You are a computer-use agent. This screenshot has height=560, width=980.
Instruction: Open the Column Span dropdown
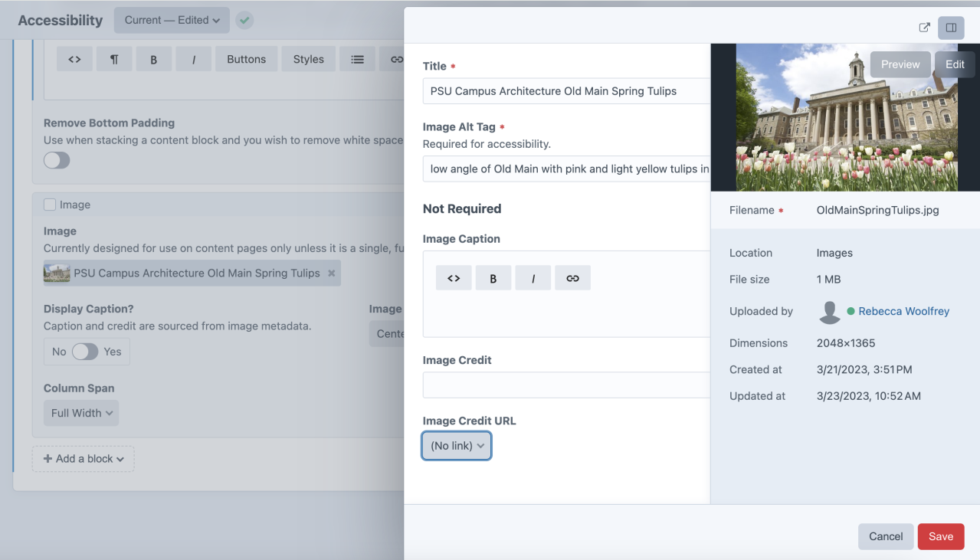[x=80, y=412]
